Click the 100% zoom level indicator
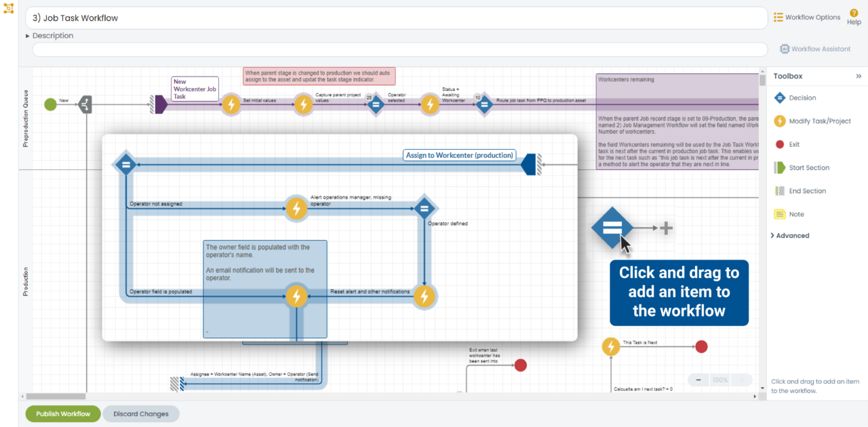 [720, 380]
